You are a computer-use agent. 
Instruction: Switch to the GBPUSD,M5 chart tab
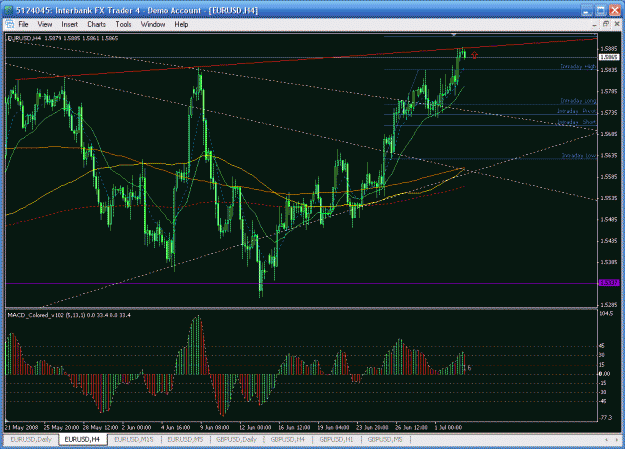click(385, 439)
